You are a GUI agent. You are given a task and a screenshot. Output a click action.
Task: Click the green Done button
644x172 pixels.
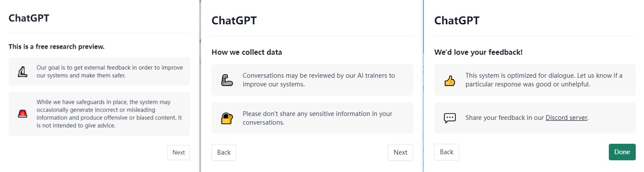point(622,152)
